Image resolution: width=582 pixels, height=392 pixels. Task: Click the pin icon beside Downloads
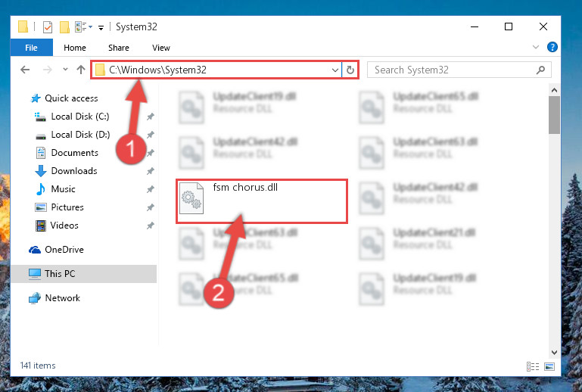[x=150, y=171]
